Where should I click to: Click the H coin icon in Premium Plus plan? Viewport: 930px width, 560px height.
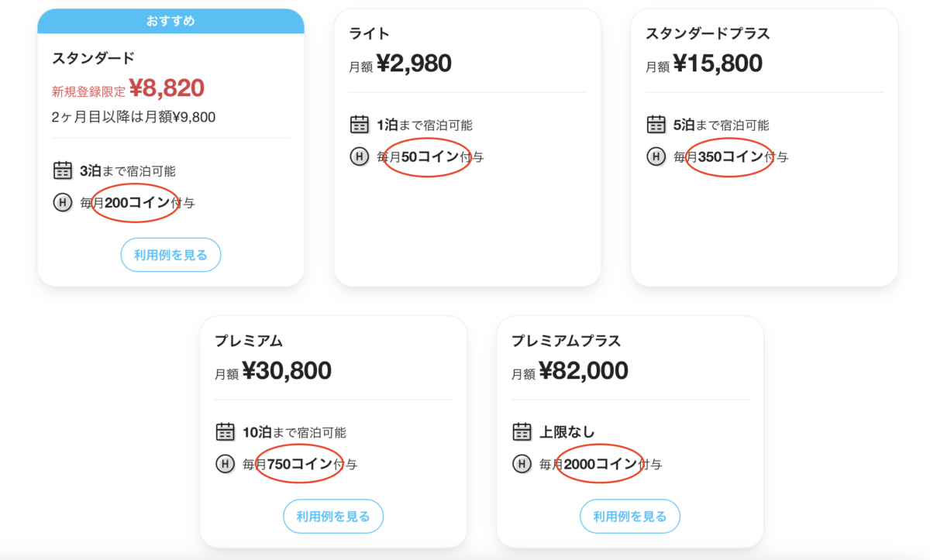point(522,465)
